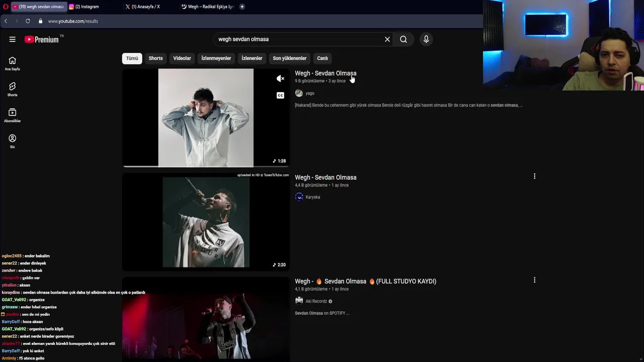Click the browser address bar URL
This screenshot has width=644, height=362.
[73, 21]
